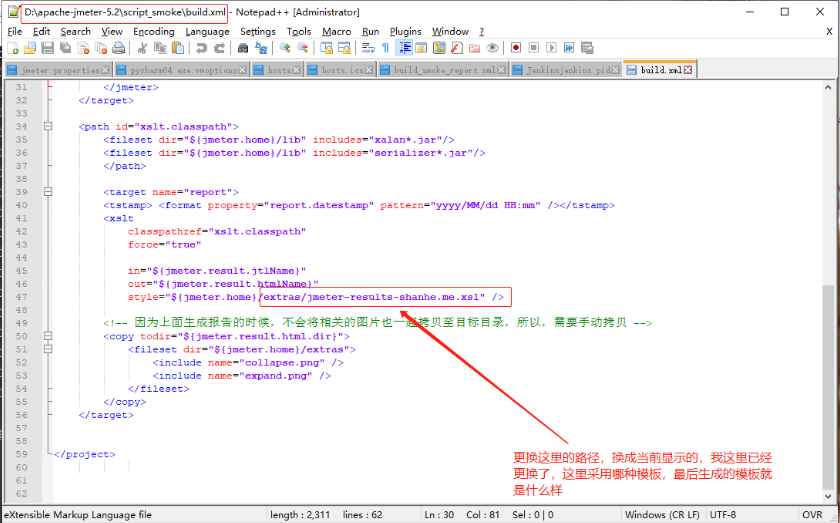
Task: Open the Settings menu
Action: point(258,32)
